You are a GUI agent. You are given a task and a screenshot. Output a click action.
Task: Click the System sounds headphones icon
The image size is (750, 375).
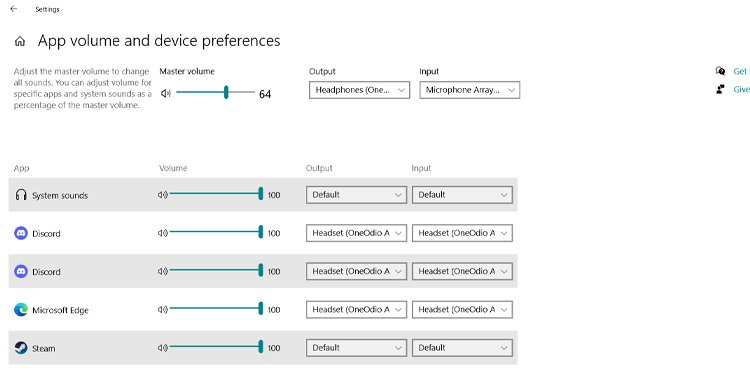tap(21, 195)
